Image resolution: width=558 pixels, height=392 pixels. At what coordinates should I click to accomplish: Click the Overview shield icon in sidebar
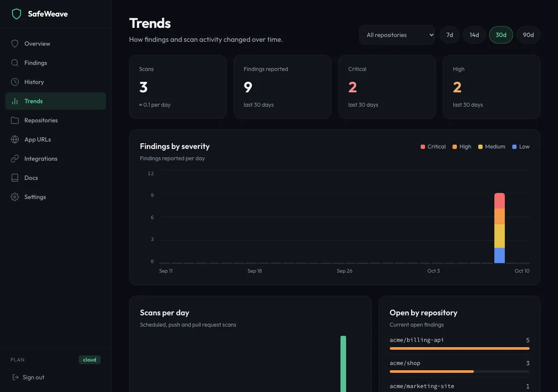15,44
